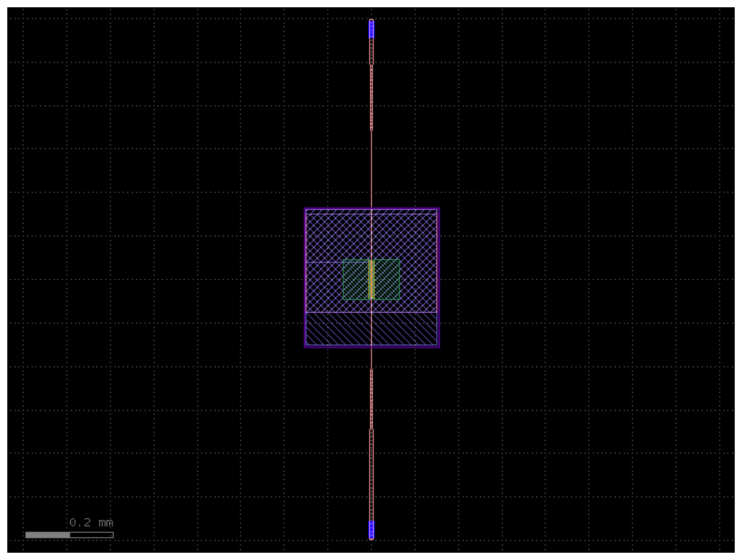742x560 pixels.
Task: Click the scale bar below the 0.2 mm label
Action: [69, 535]
